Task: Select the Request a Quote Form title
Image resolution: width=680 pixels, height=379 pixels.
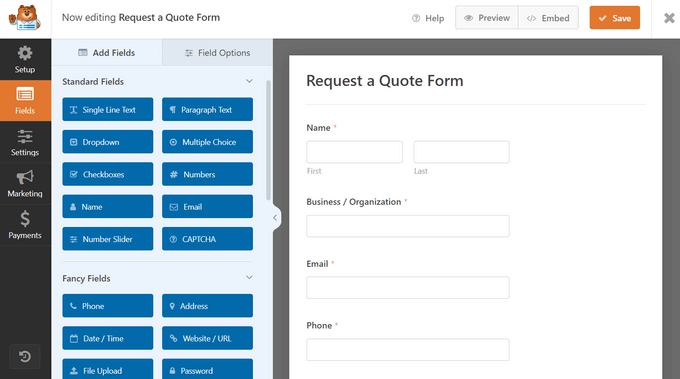Action: point(385,81)
